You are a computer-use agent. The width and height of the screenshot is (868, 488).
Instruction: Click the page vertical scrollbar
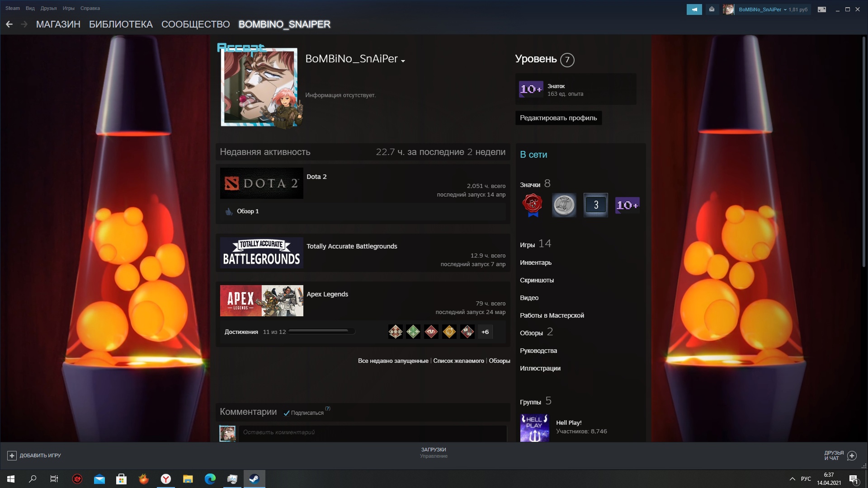pos(863,151)
